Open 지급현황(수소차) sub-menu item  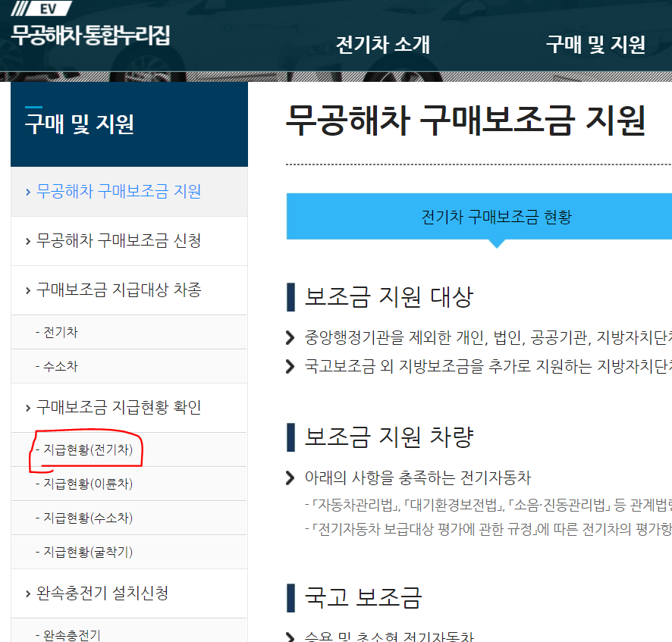(129, 518)
